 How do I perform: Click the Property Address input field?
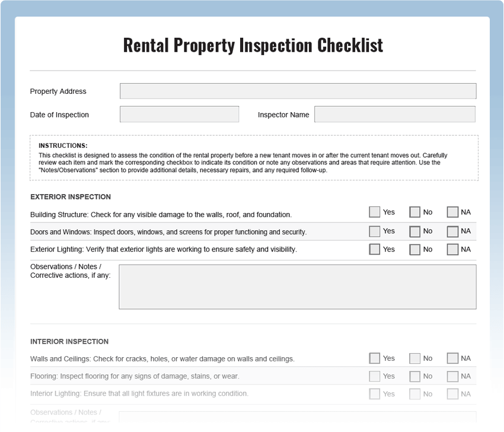click(x=298, y=91)
